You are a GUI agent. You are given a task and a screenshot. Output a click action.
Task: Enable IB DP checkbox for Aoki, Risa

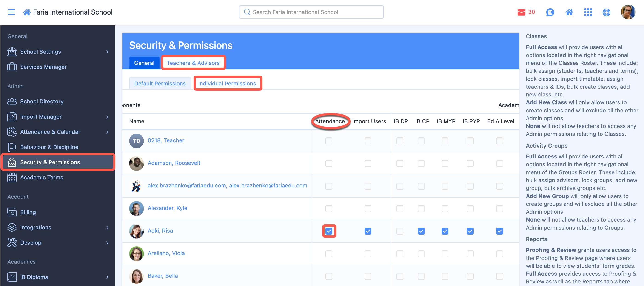[399, 231]
